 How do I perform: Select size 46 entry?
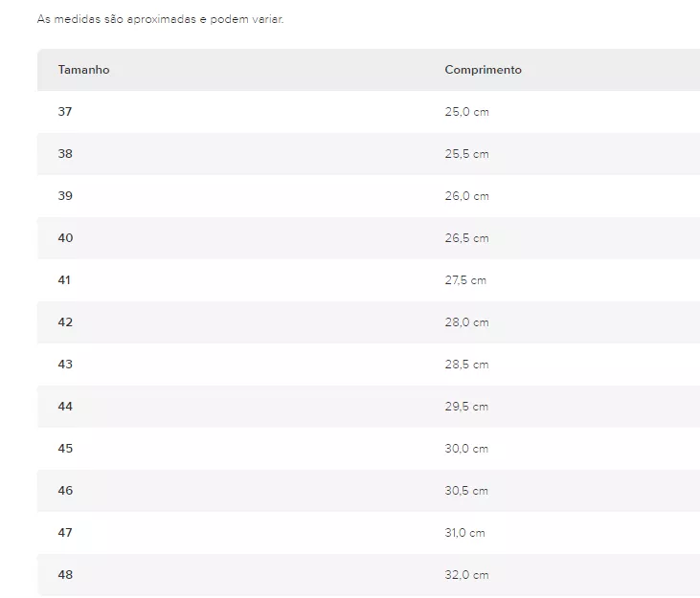pyautogui.click(x=65, y=491)
